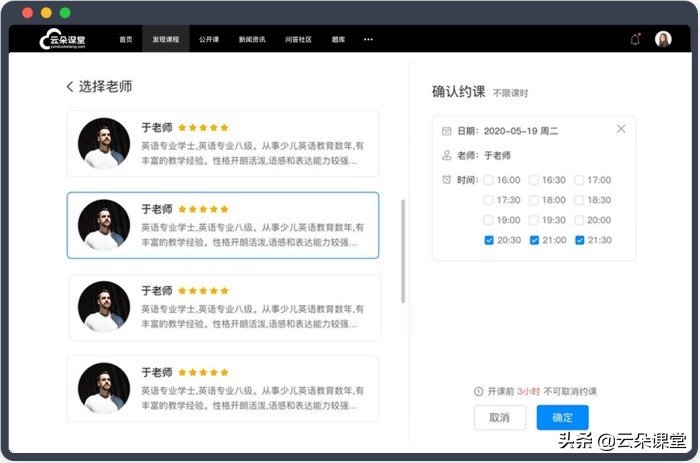Click the teacher list scrollbar
Image resolution: width=700 pixels, height=463 pixels.
[x=403, y=251]
